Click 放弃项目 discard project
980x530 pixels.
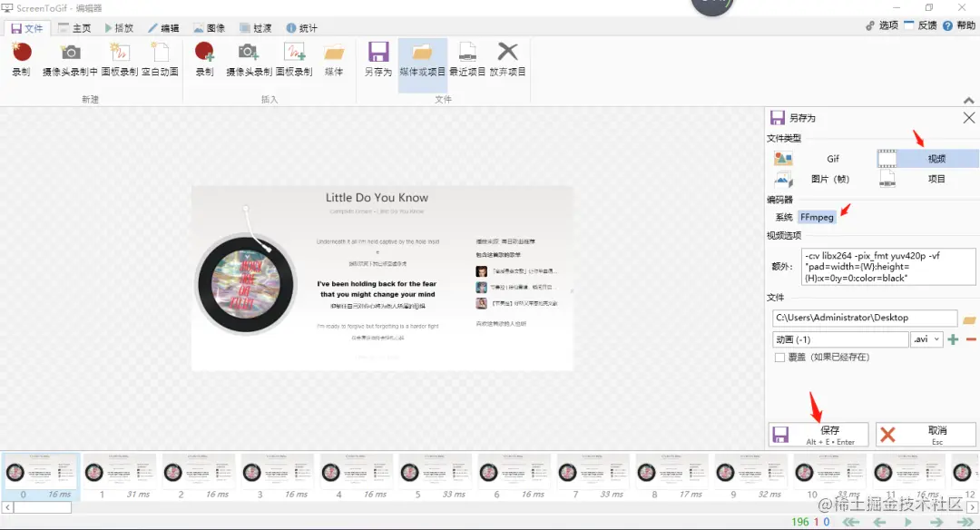coord(507,59)
